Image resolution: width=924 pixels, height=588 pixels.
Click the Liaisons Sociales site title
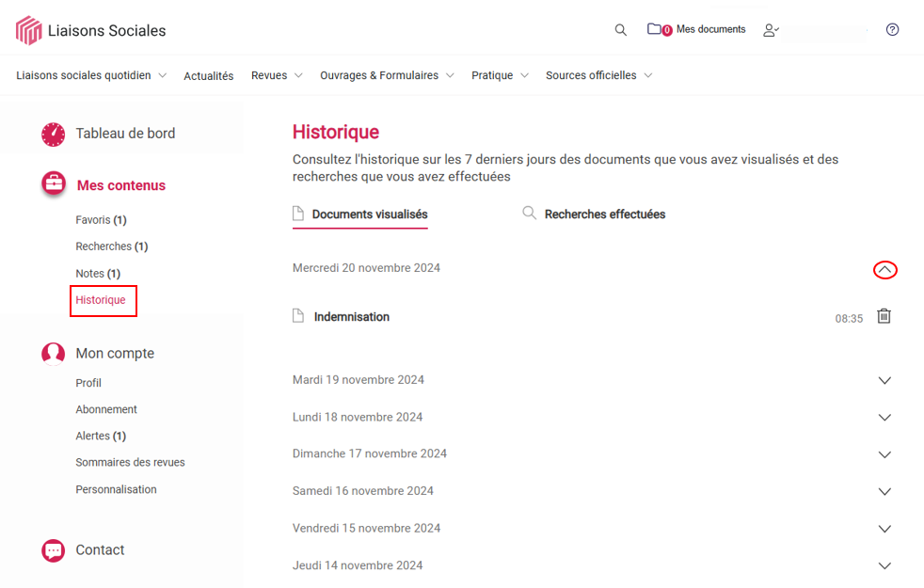pos(106,31)
